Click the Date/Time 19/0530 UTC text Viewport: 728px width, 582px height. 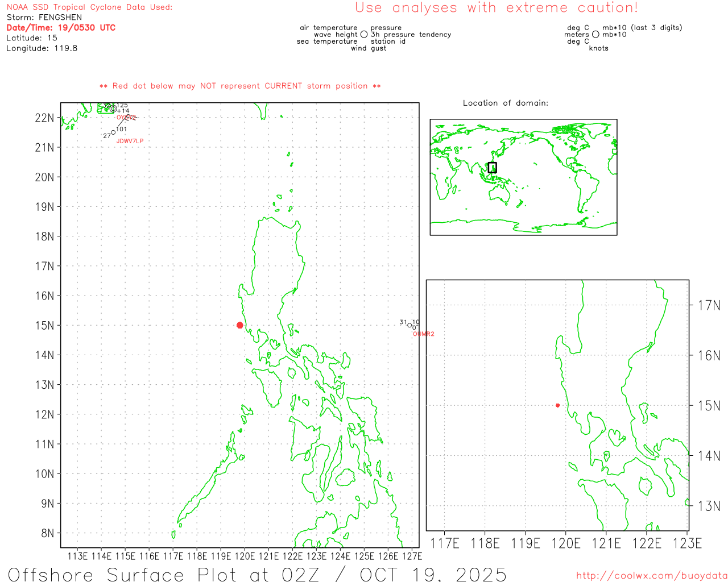click(x=61, y=28)
